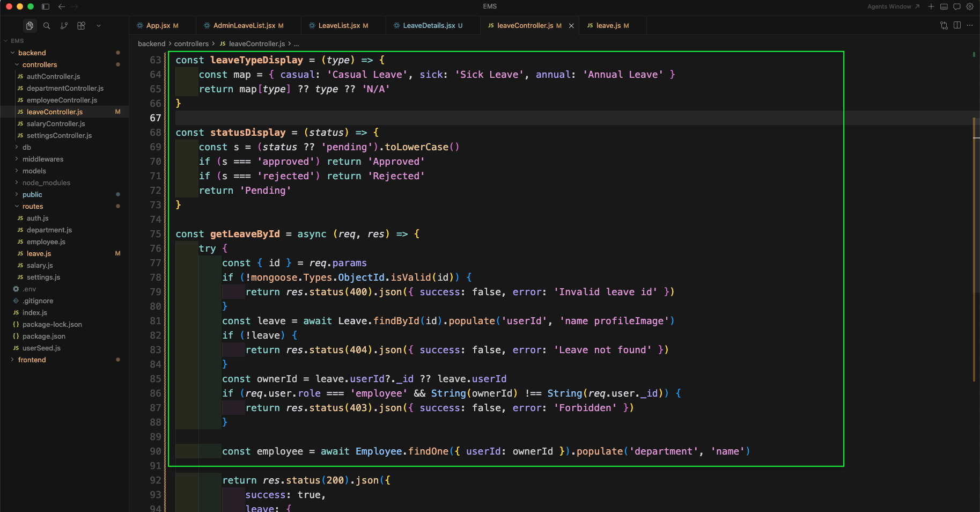The width and height of the screenshot is (980, 512).
Task: Click the controllers breadcrumb segment
Action: point(191,43)
